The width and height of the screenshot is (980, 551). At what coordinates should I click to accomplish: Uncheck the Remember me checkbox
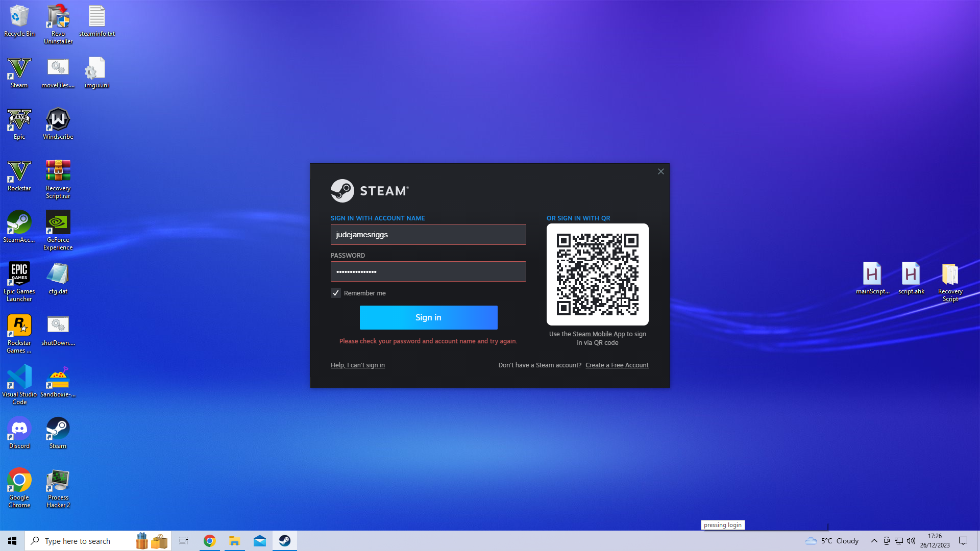coord(336,293)
